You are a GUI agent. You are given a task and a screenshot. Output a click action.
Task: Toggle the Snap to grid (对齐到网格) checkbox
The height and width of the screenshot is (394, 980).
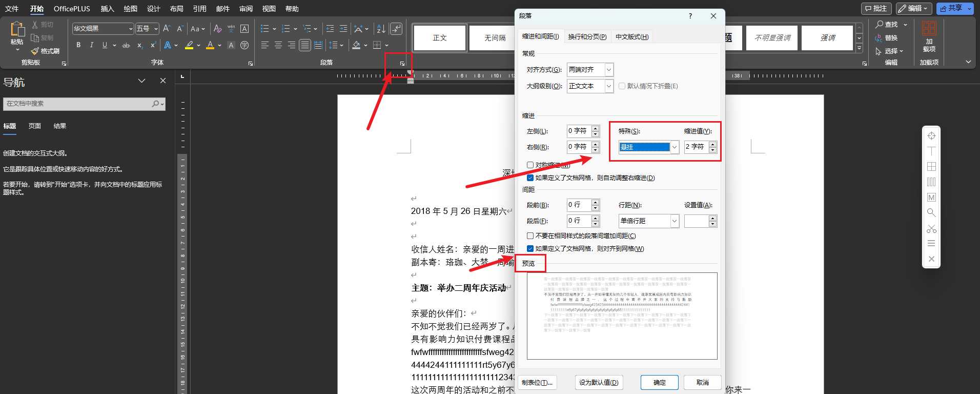pyautogui.click(x=530, y=249)
